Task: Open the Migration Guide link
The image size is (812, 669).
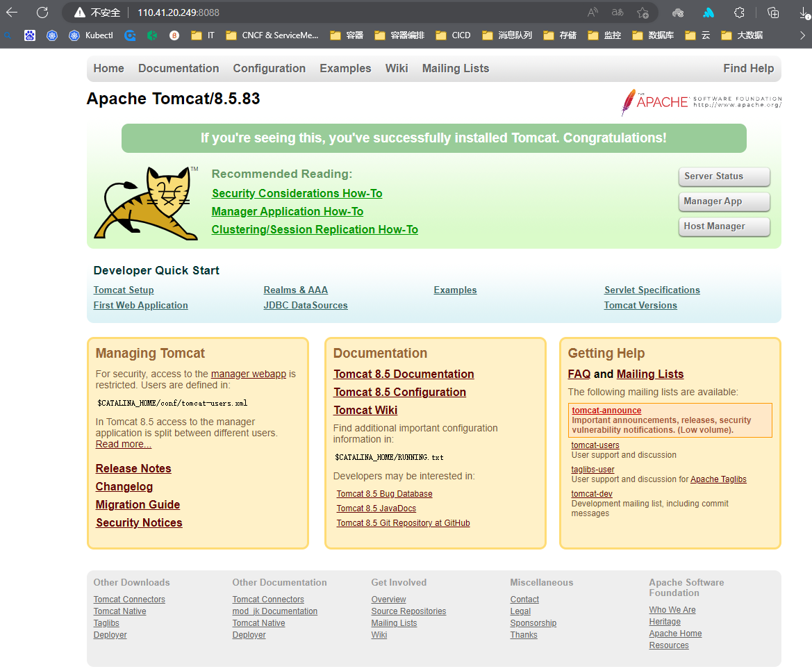Action: 138,505
